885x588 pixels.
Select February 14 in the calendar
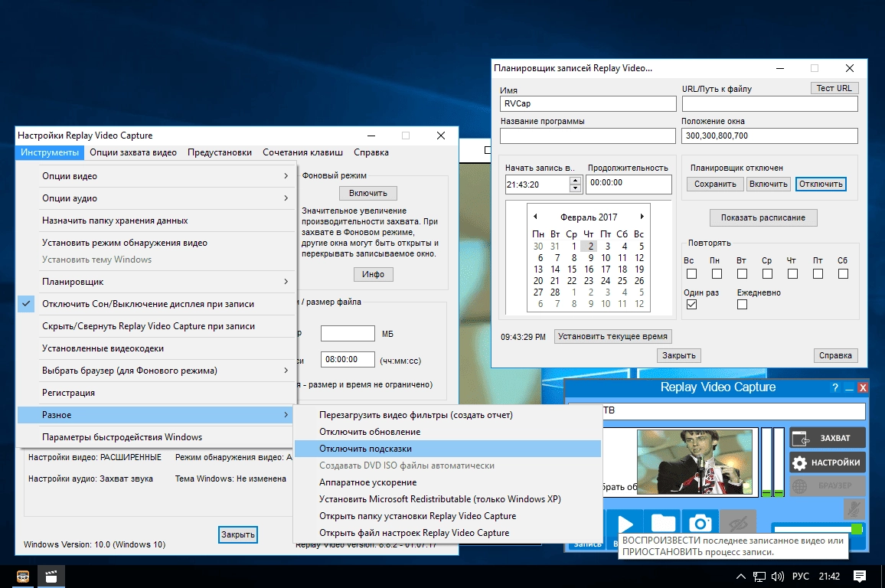coord(555,269)
